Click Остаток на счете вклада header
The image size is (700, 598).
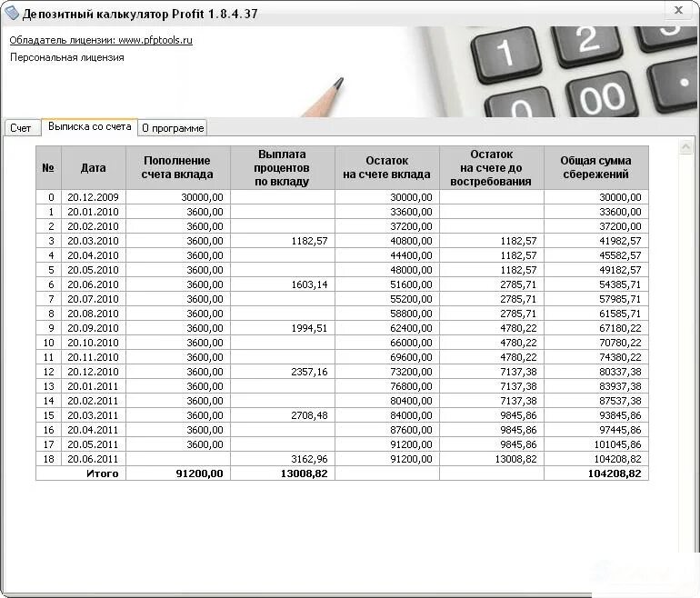click(386, 168)
